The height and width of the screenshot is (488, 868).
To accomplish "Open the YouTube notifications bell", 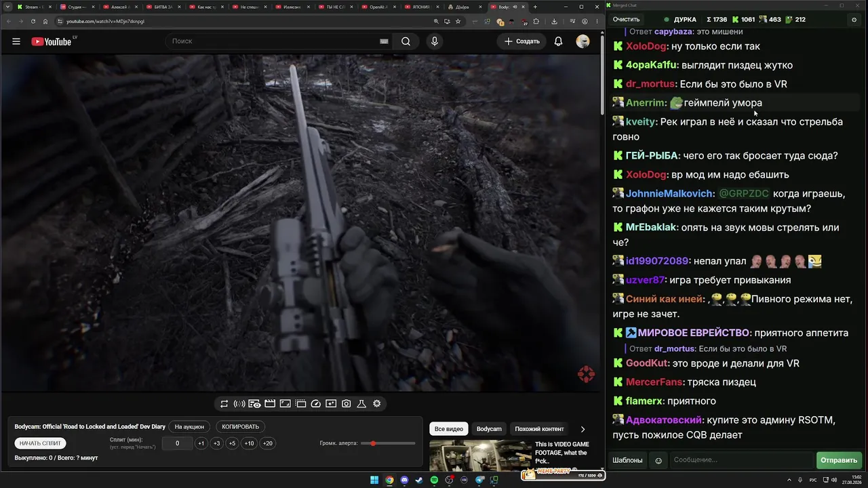I will (x=558, y=41).
